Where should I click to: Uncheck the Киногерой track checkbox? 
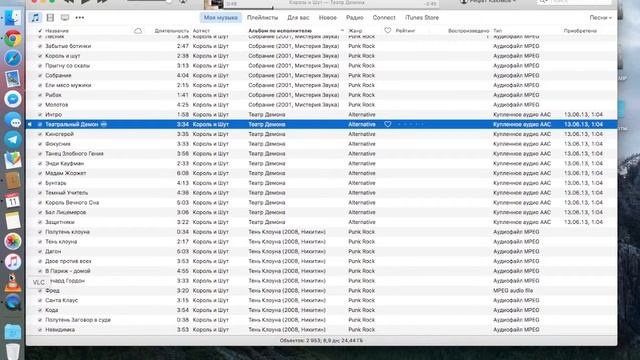[x=40, y=134]
